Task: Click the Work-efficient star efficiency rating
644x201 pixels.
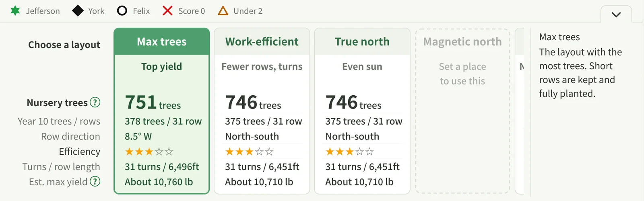Action: (249, 152)
